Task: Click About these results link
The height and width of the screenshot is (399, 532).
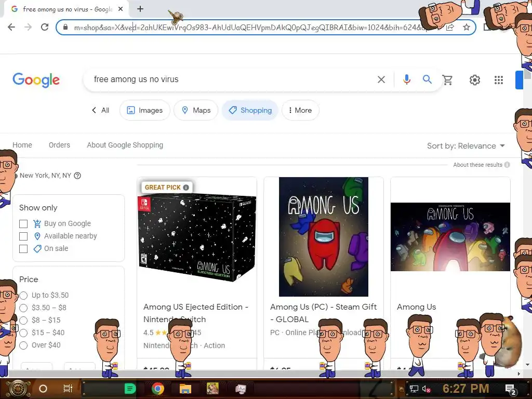Action: tap(478, 165)
